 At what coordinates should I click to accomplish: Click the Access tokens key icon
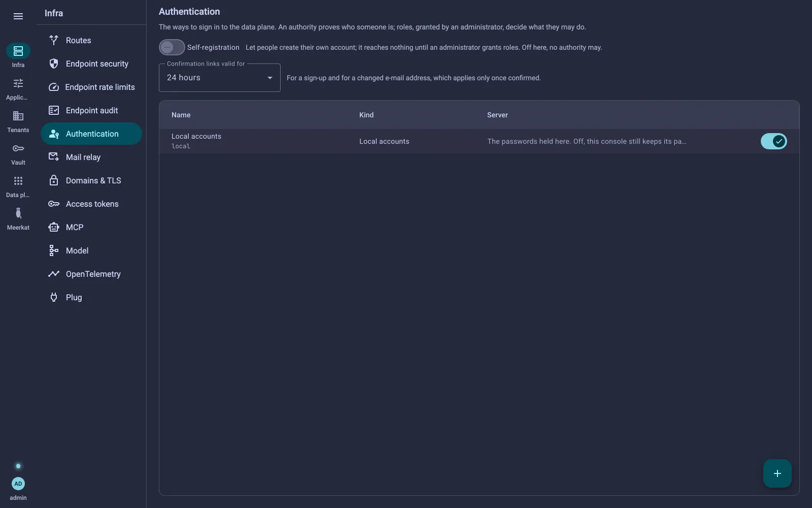54,204
